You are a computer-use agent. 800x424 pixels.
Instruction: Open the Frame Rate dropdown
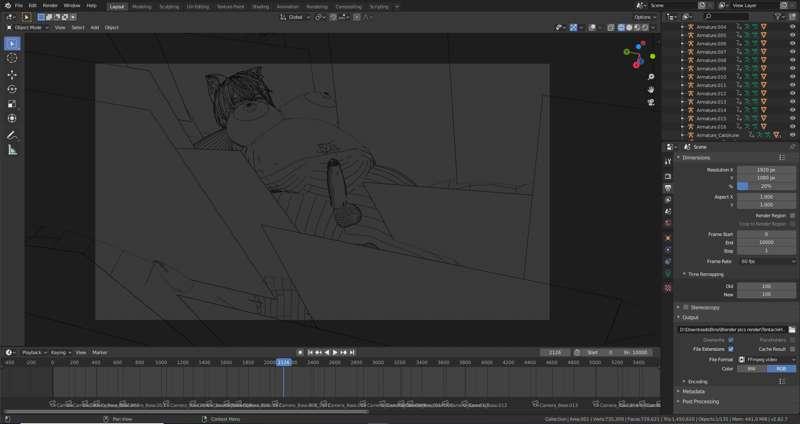click(767, 261)
